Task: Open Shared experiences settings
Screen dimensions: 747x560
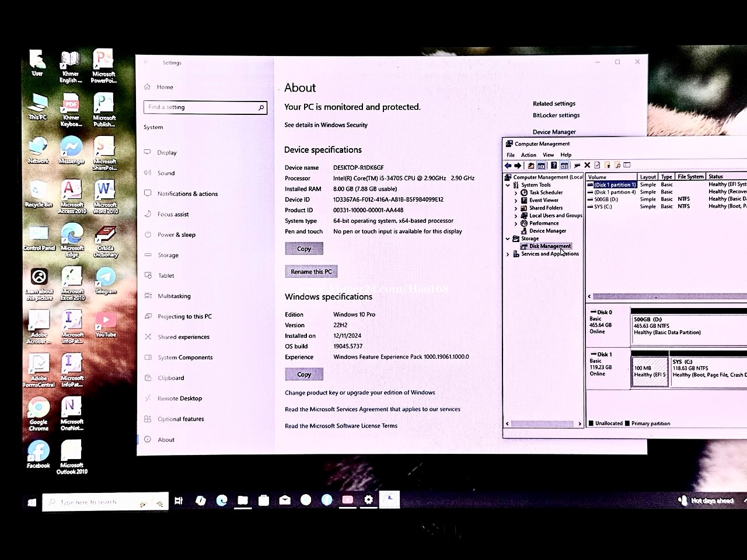Action: 183,337
